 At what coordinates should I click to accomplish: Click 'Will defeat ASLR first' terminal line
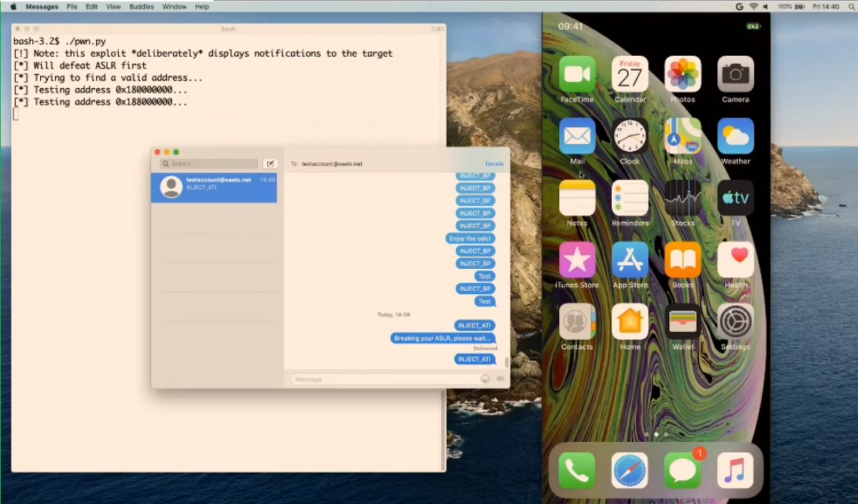80,65
